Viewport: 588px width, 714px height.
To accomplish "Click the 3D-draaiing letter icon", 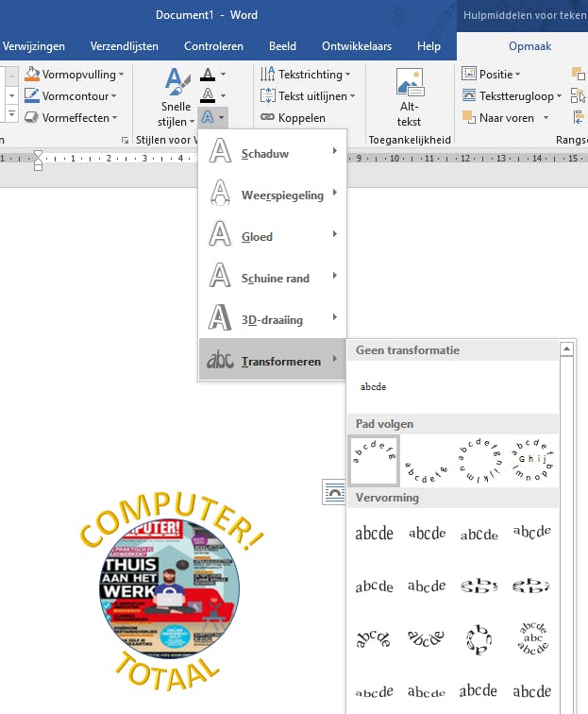I will pyautogui.click(x=220, y=317).
